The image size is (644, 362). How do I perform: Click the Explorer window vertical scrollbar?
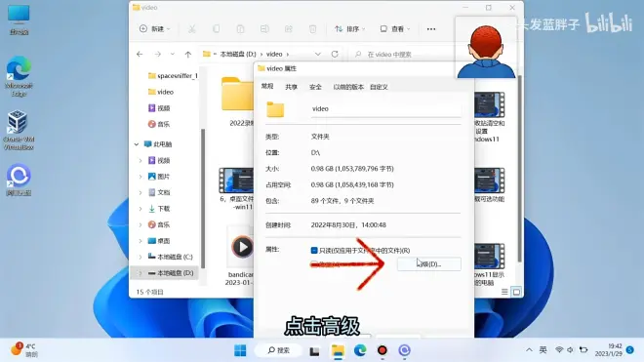(x=519, y=169)
